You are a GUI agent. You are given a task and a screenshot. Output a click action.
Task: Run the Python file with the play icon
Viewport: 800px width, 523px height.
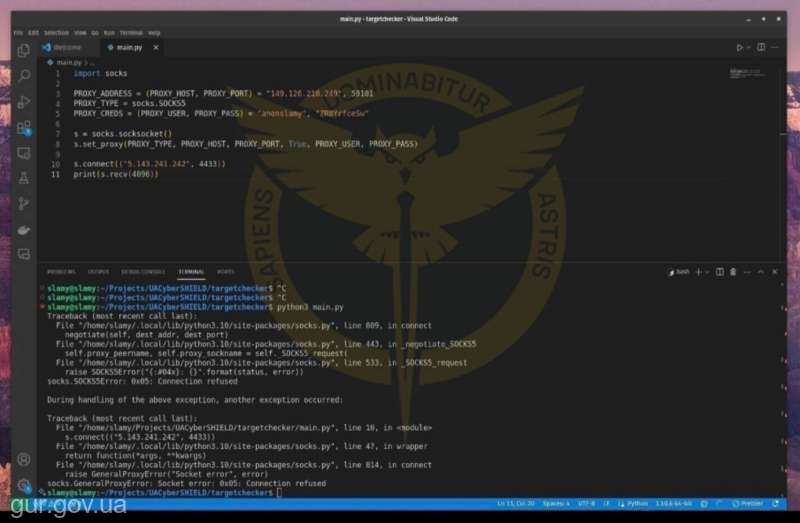(x=739, y=47)
